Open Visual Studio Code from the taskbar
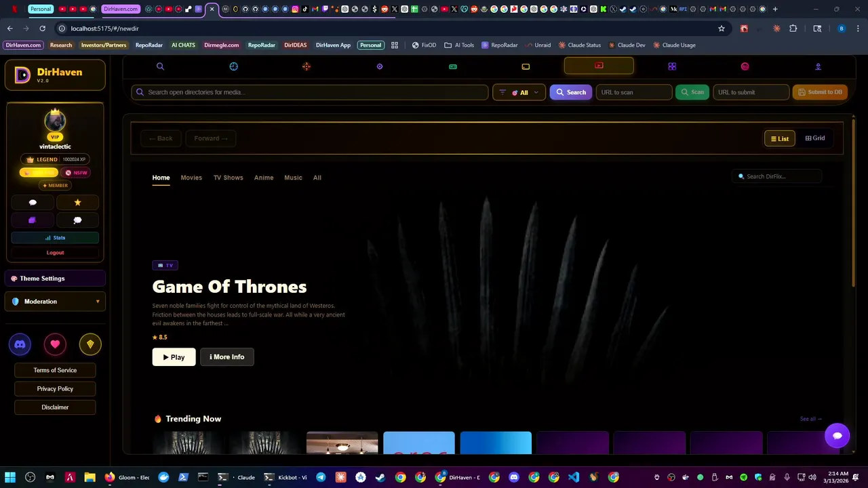This screenshot has height=488, width=868. (574, 477)
